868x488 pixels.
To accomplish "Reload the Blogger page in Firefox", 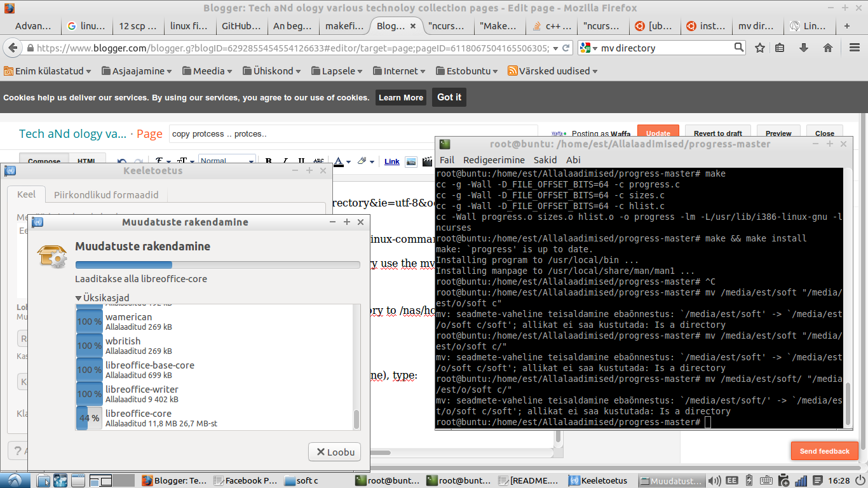I will 567,48.
